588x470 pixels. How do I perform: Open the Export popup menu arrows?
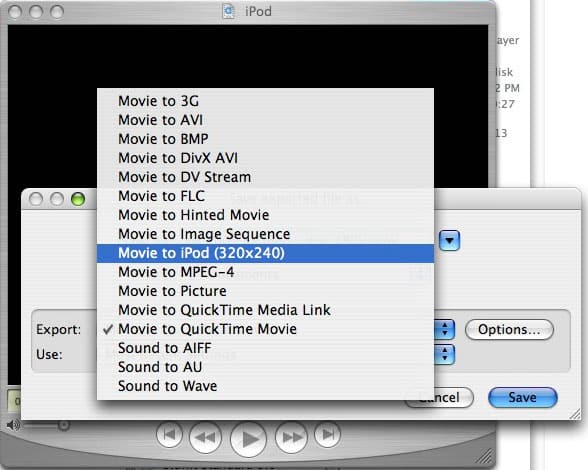pyautogui.click(x=445, y=330)
